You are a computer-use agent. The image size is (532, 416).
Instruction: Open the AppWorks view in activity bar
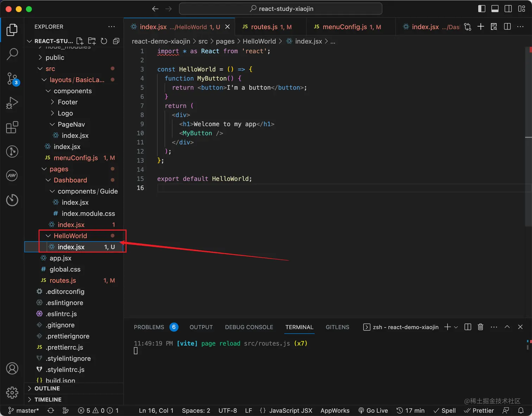[12, 175]
